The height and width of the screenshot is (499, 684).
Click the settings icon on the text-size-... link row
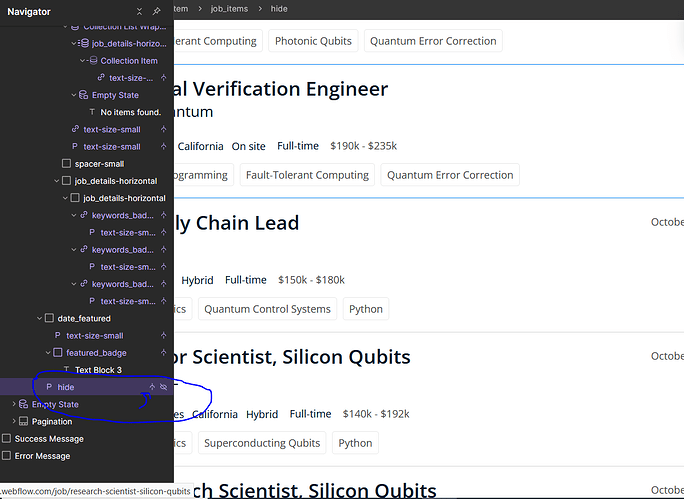tap(164, 78)
